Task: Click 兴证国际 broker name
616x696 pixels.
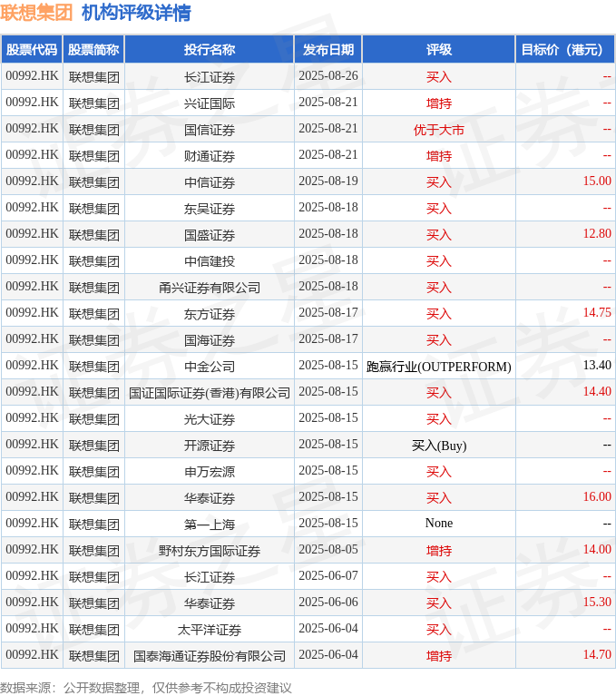Action: coord(210,103)
